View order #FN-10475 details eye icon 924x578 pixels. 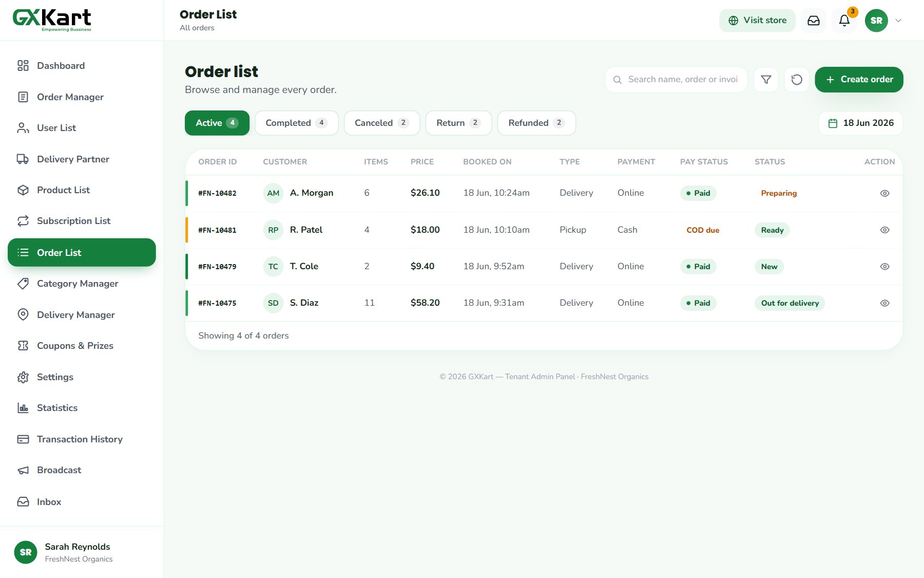tap(884, 303)
